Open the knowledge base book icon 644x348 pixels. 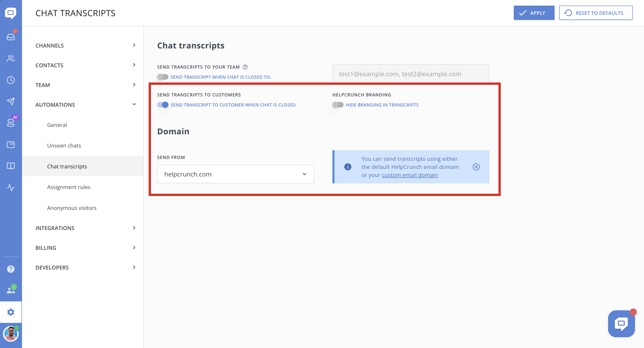click(x=11, y=166)
